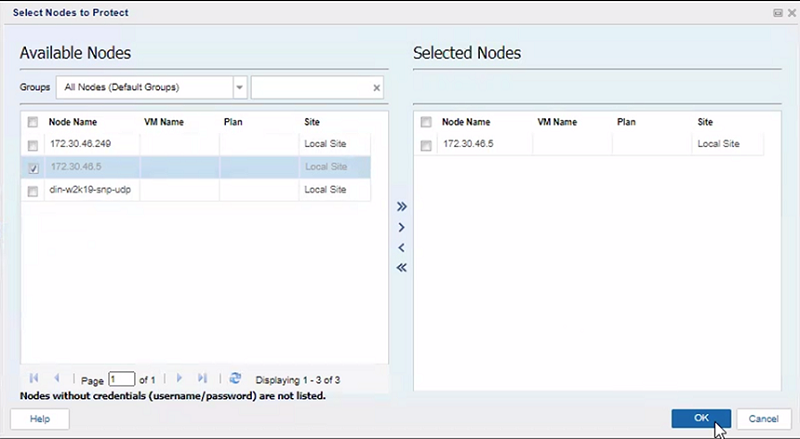Screen dimensions: 800x439
Task: Go to the last page of nodes
Action: coord(203,379)
